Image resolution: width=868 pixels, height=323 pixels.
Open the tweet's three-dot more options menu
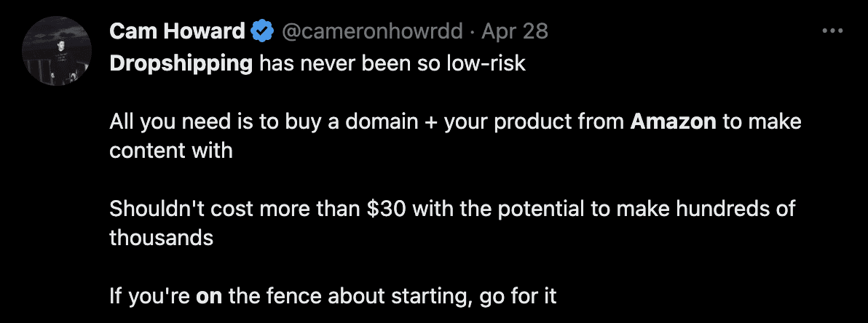coord(832,31)
